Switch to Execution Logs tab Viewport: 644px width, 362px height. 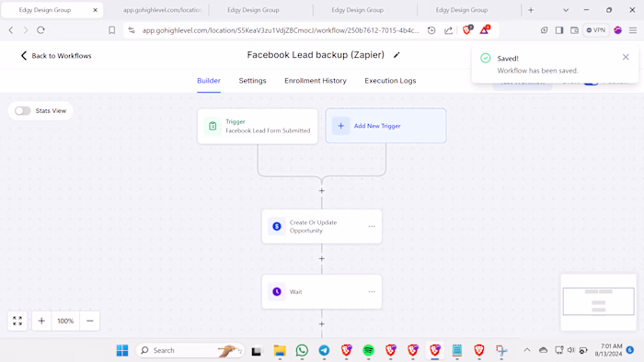tap(390, 81)
